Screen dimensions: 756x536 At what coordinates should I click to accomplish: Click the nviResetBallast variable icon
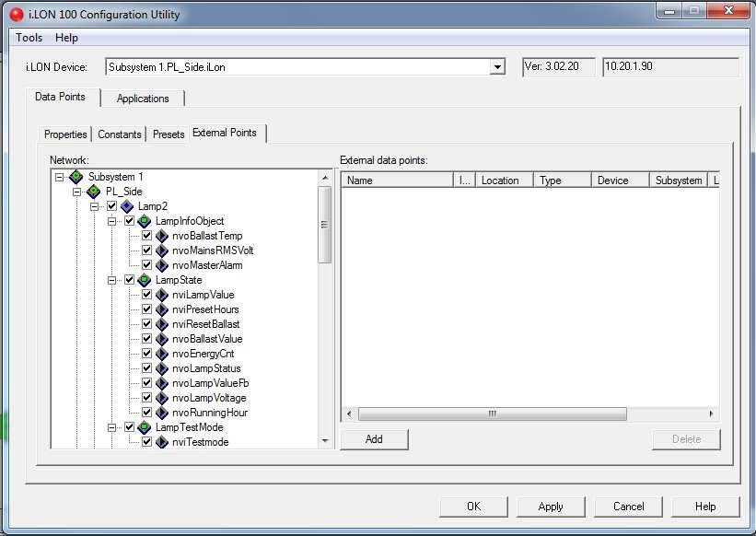[162, 324]
